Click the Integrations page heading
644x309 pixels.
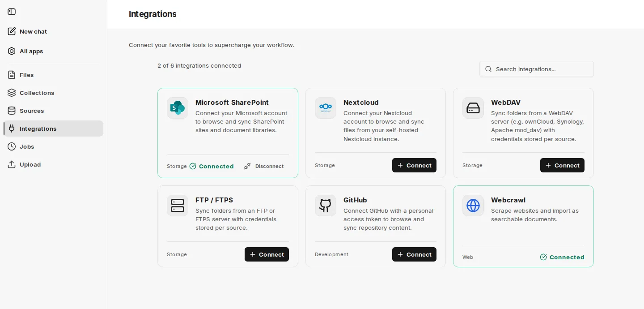(x=153, y=14)
